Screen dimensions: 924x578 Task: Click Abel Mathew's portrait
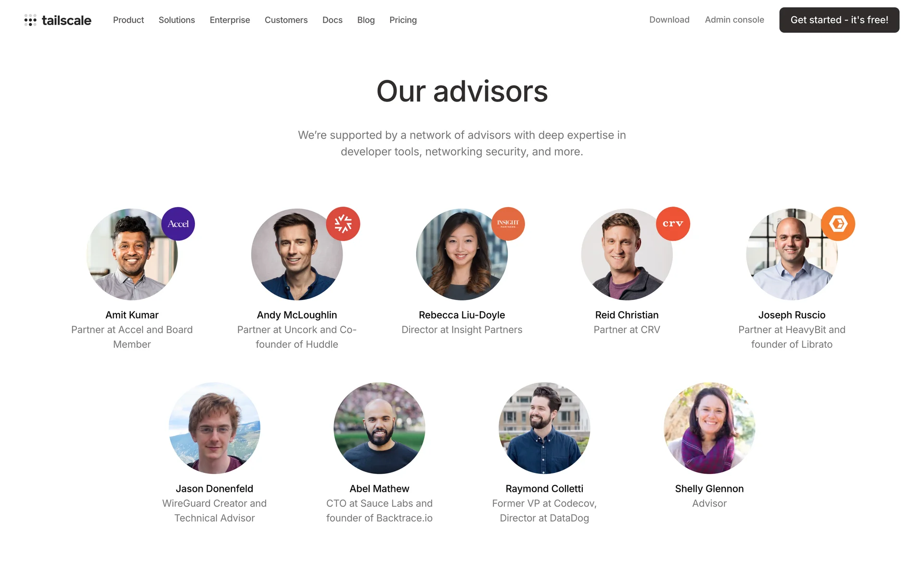pyautogui.click(x=379, y=428)
